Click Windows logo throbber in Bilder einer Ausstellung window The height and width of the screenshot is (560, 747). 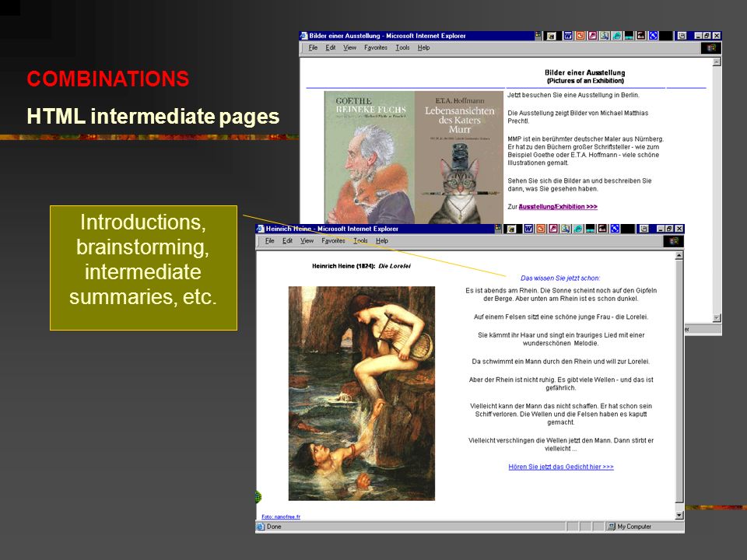click(x=711, y=47)
